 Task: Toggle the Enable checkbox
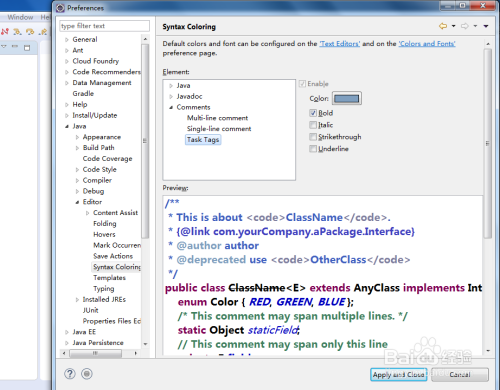(302, 84)
